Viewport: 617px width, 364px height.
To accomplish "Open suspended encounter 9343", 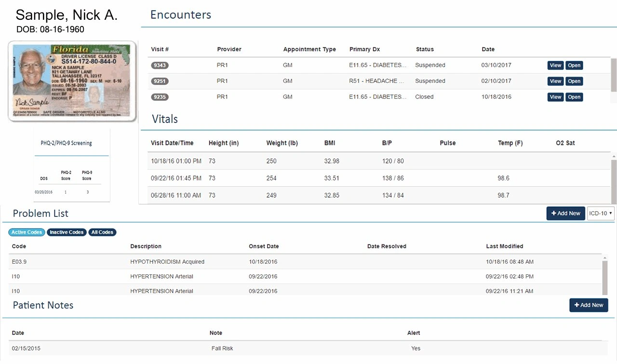I will coord(574,65).
